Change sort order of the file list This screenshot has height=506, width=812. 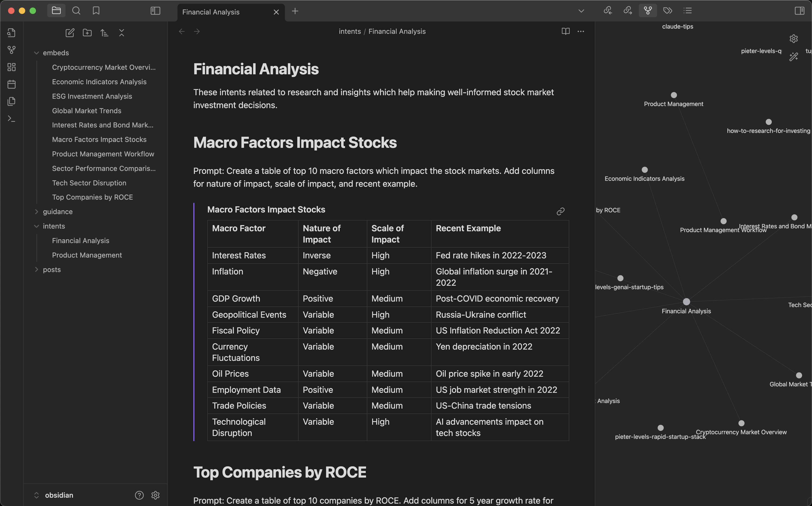pos(104,32)
